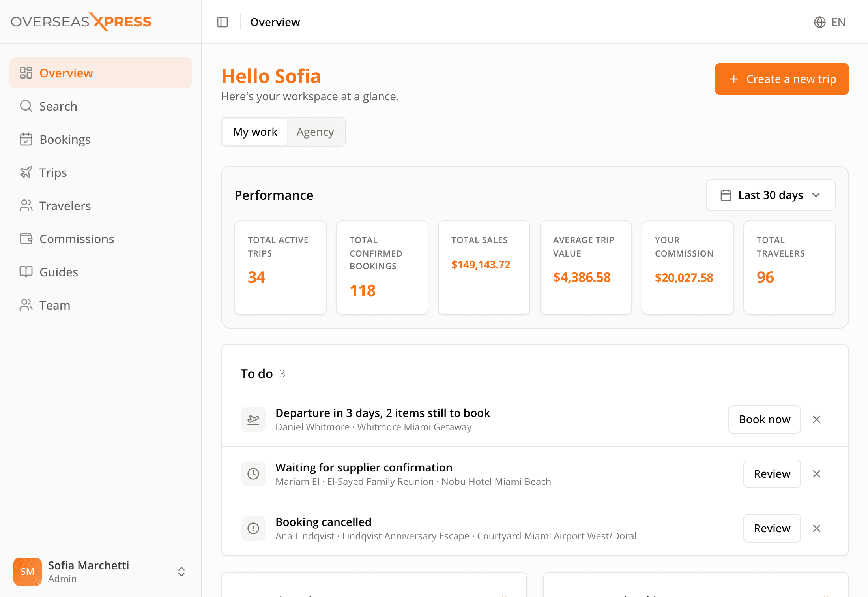The image size is (868, 597).
Task: Open the Trips page
Action: click(x=101, y=172)
